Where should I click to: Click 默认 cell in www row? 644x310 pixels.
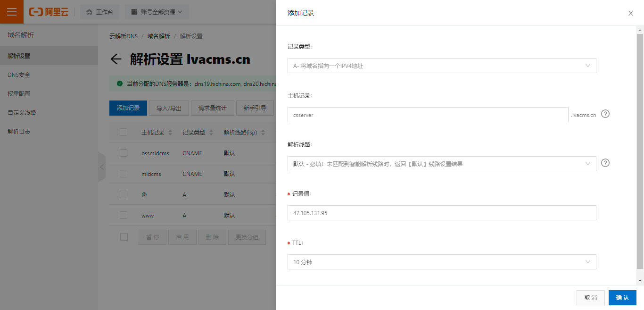[230, 216]
